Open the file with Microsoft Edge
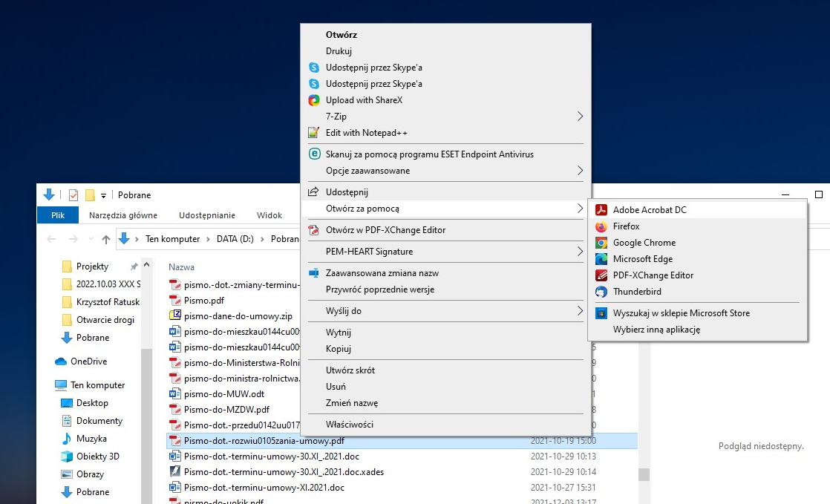Screen dimensions: 830x504 tap(642, 259)
